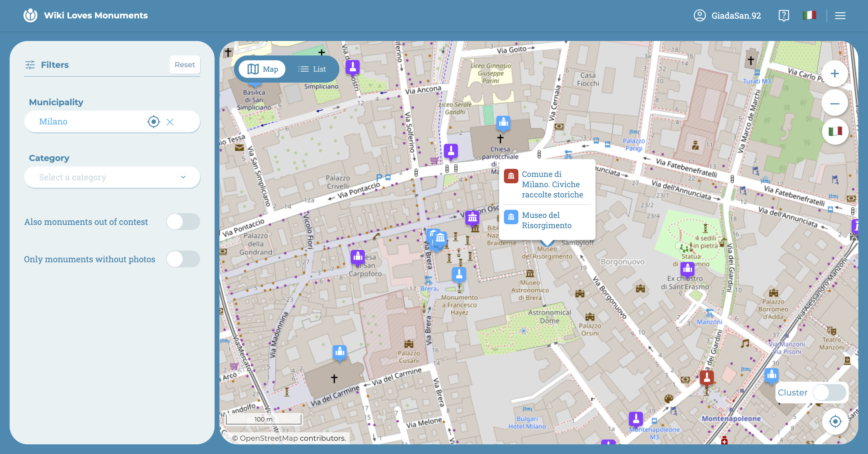868x454 pixels.
Task: Switch to the List view tab
Action: tap(312, 69)
